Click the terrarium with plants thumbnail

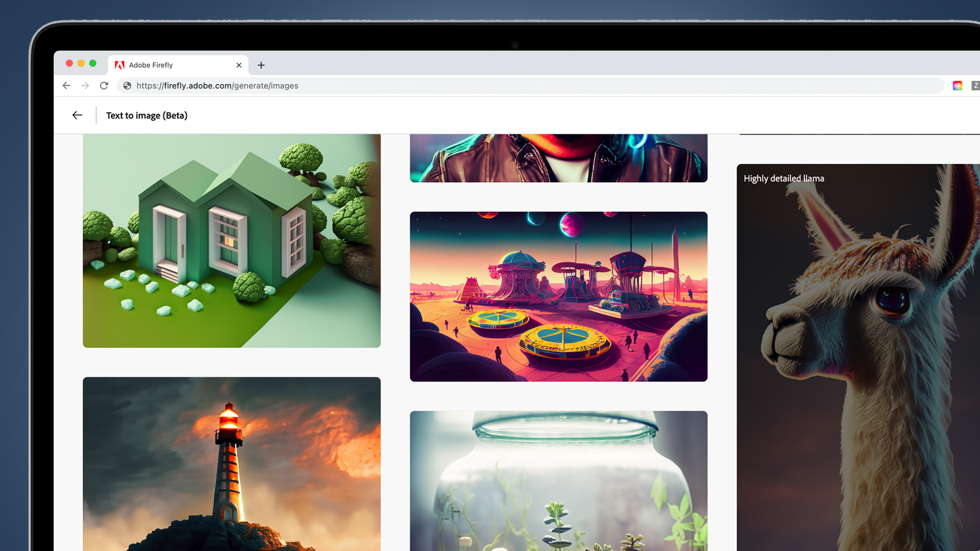[x=558, y=479]
